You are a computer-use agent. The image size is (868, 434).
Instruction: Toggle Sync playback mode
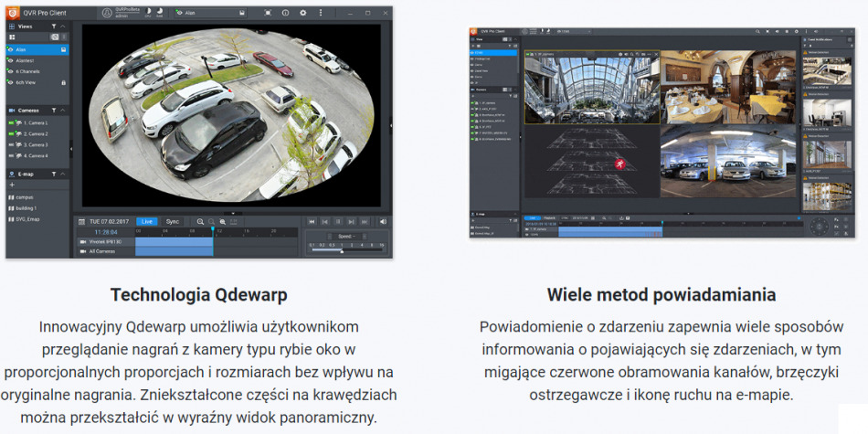pos(172,222)
